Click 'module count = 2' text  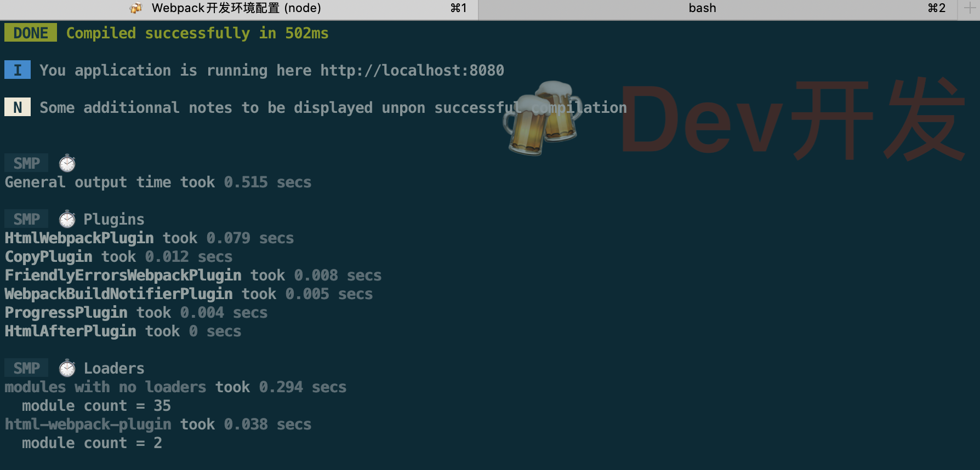pyautogui.click(x=92, y=443)
